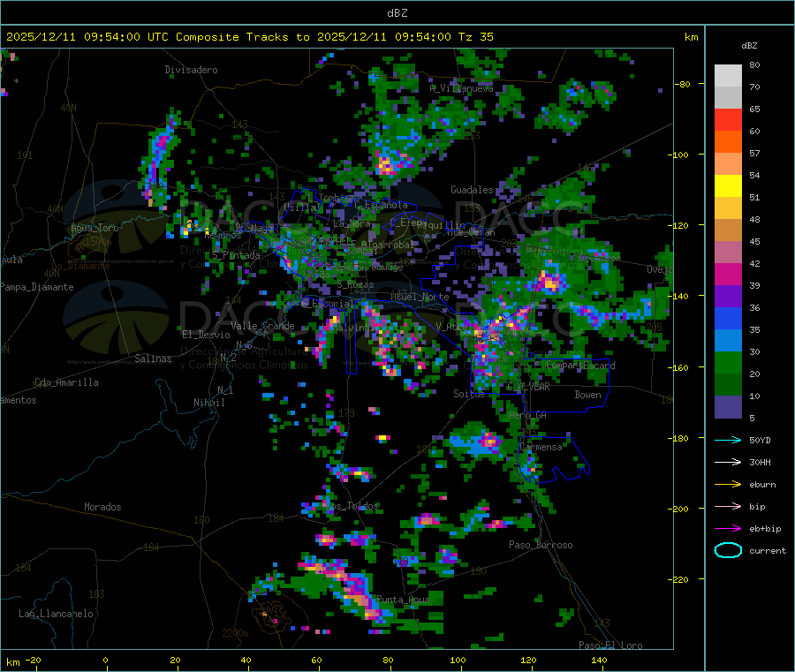Click the Soitue place label
The height and width of the screenshot is (672, 795).
(x=469, y=394)
